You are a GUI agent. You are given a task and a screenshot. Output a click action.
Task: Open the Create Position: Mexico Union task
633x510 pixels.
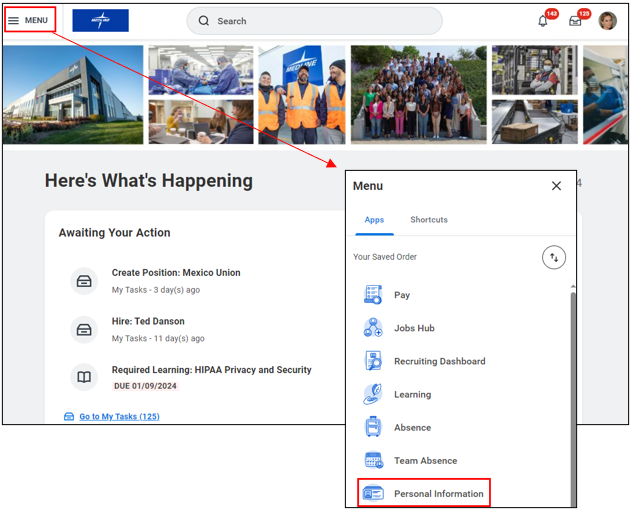coord(176,273)
